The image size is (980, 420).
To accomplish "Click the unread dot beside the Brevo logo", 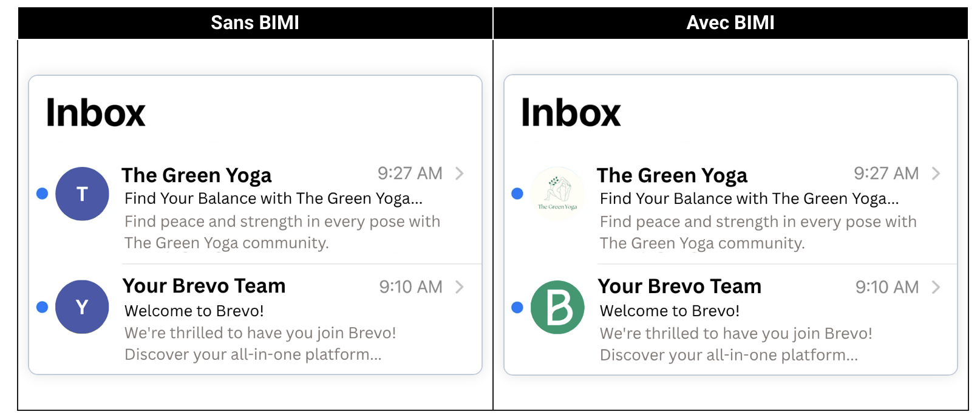I will point(517,307).
